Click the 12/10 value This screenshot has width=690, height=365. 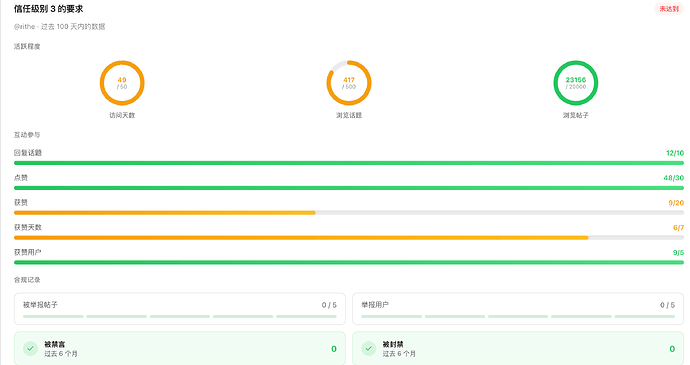point(675,153)
